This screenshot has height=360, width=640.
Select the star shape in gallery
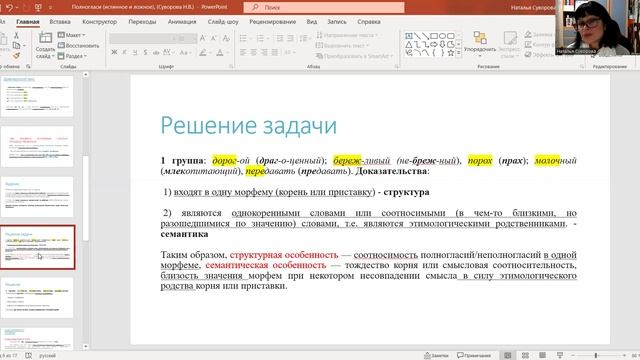[x=451, y=53]
